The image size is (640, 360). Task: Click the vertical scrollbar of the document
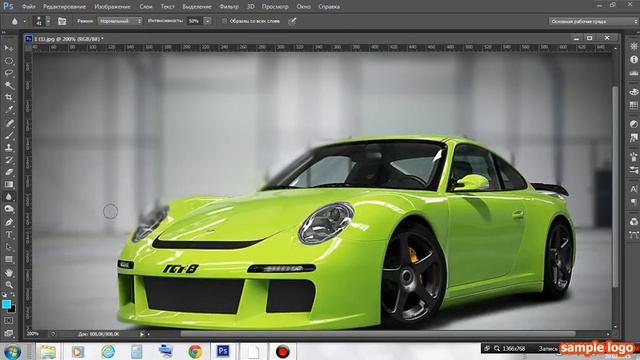[x=615, y=188]
